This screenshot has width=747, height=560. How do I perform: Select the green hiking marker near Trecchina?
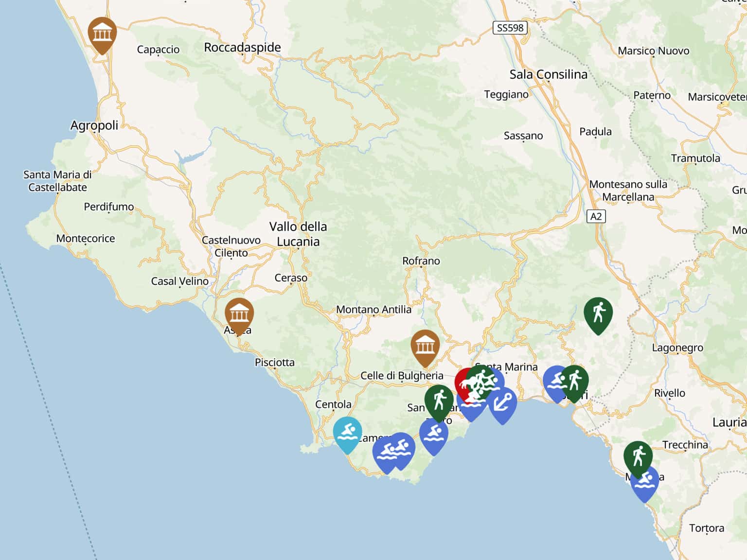point(638,456)
